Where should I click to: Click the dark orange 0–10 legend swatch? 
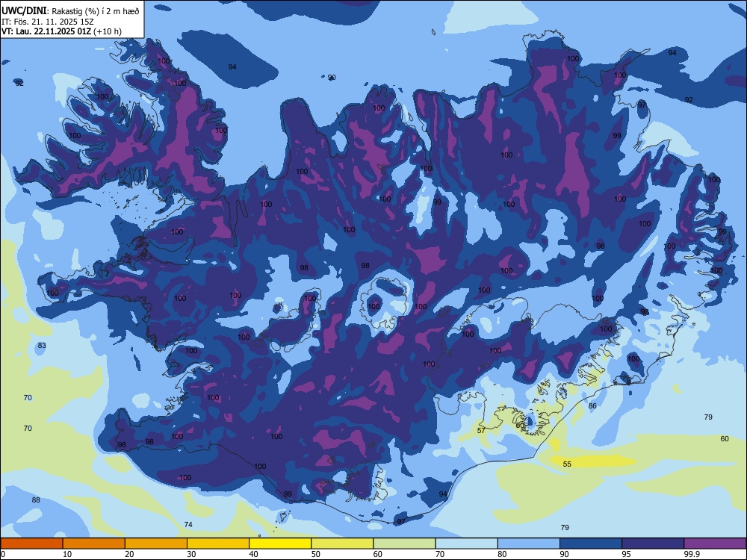(x=31, y=544)
